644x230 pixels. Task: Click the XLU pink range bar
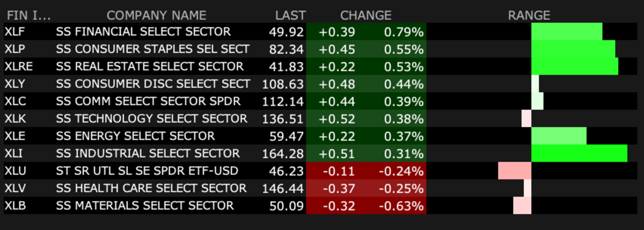(x=515, y=171)
